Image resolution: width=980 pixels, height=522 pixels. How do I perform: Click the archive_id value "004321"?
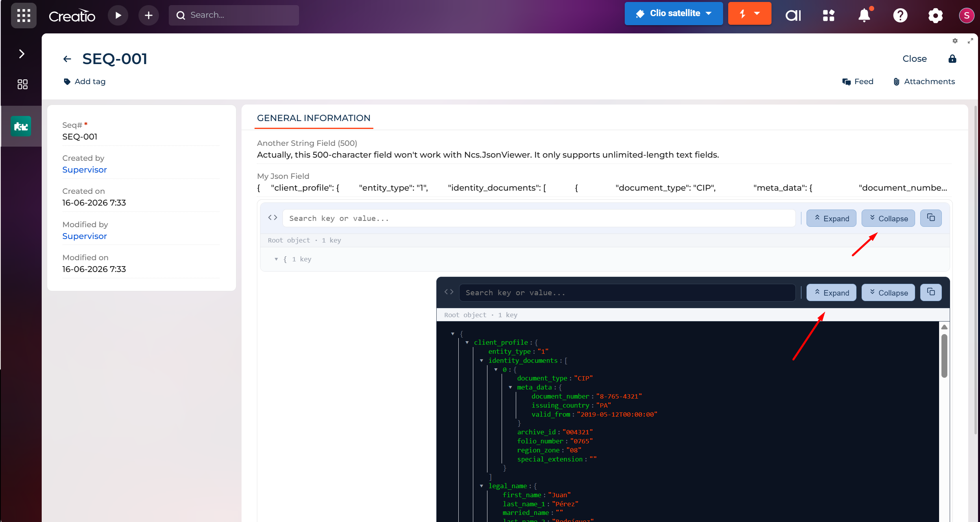pyautogui.click(x=578, y=432)
